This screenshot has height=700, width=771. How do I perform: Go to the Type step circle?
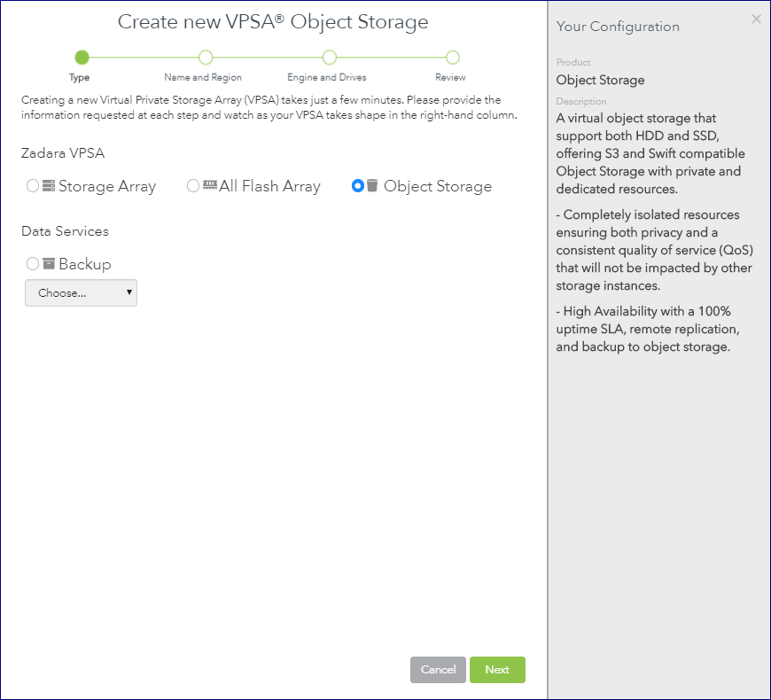click(x=82, y=58)
